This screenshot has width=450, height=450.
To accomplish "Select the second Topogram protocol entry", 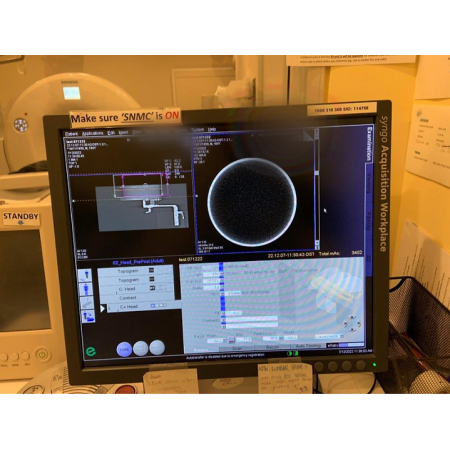I will tap(136, 280).
